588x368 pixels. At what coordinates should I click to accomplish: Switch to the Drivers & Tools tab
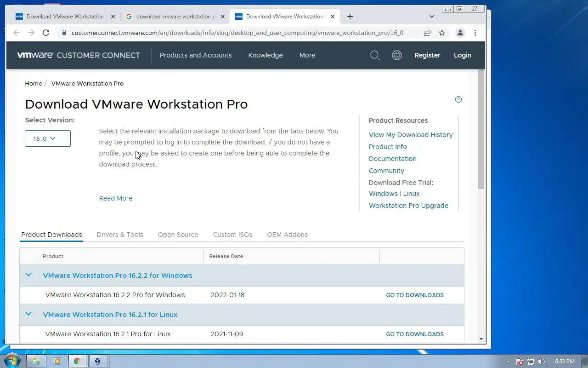click(120, 235)
